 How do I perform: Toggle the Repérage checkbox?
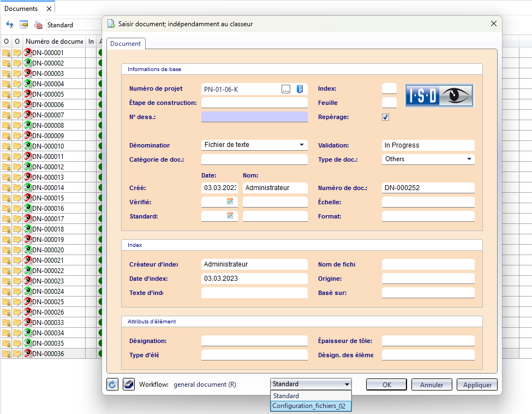coord(385,117)
